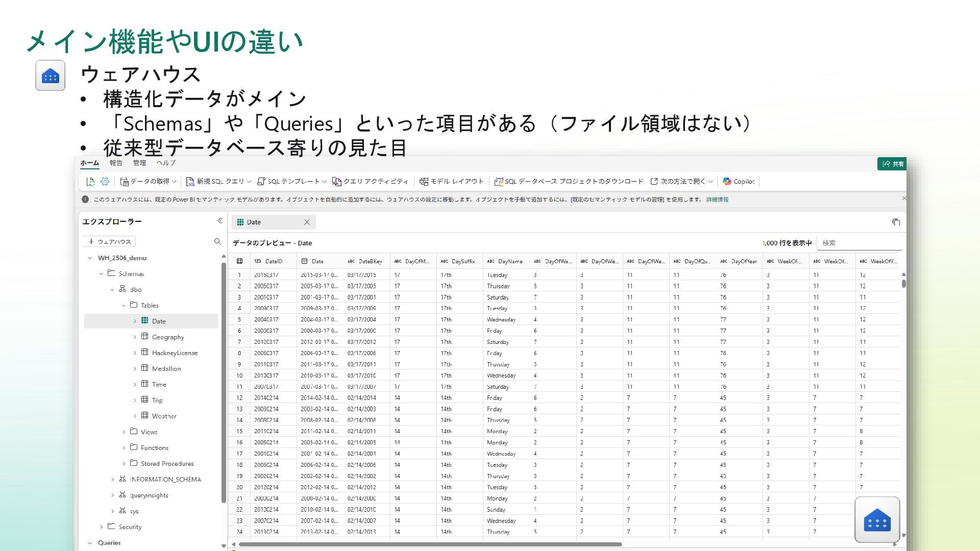Click the large warehouse icon at bottom right
980x551 pixels.
click(x=877, y=519)
